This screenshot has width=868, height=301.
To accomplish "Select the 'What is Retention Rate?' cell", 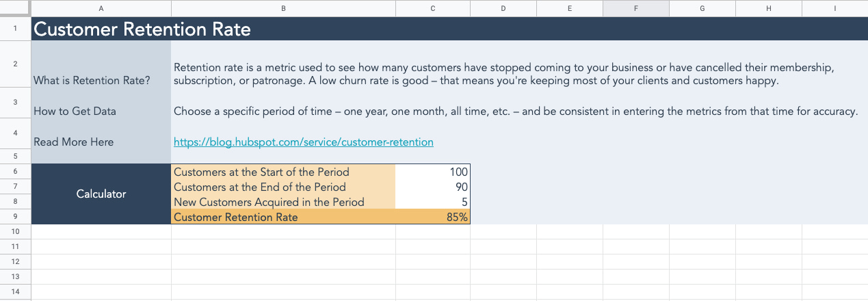I will [101, 80].
